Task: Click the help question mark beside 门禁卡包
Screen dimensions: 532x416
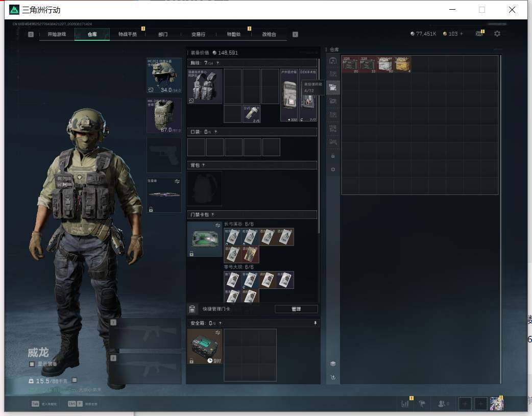Action: click(213, 215)
